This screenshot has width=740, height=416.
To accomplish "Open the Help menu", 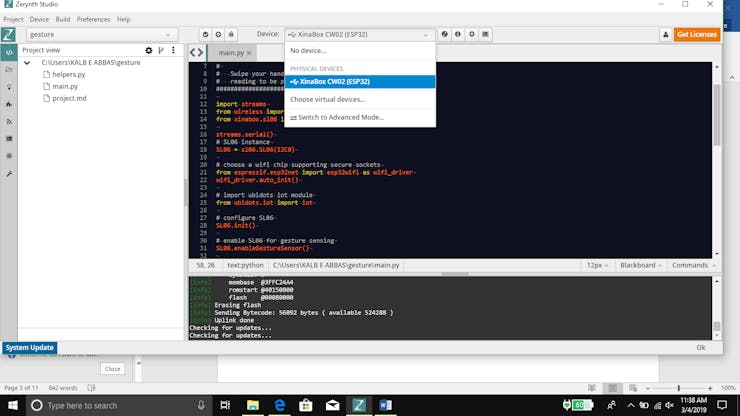I will (x=124, y=19).
